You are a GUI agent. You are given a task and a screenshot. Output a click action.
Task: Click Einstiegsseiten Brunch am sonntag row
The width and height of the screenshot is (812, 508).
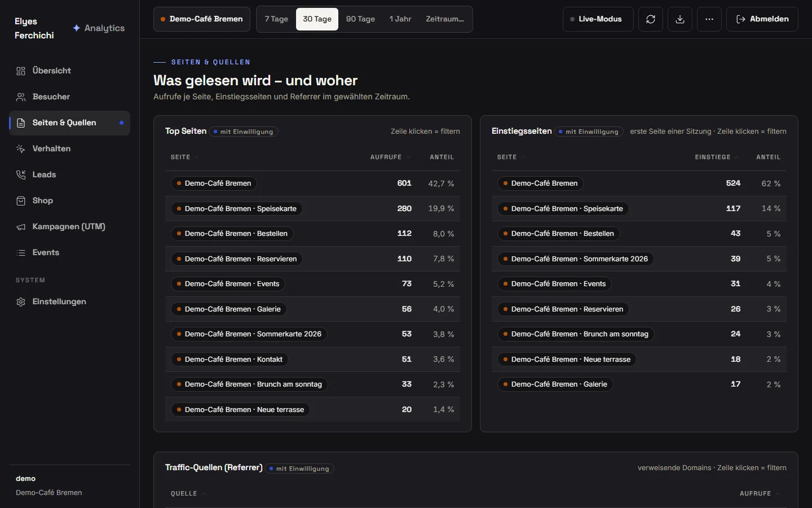point(639,334)
